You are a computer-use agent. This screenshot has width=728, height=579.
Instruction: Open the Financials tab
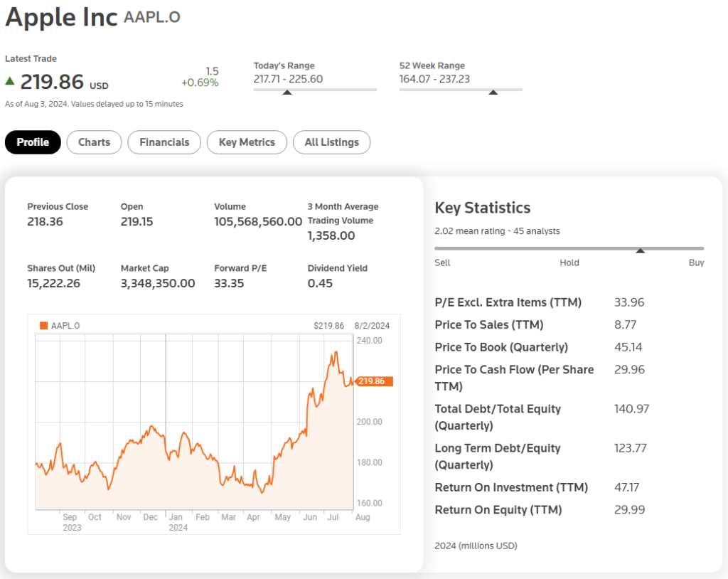coord(164,142)
